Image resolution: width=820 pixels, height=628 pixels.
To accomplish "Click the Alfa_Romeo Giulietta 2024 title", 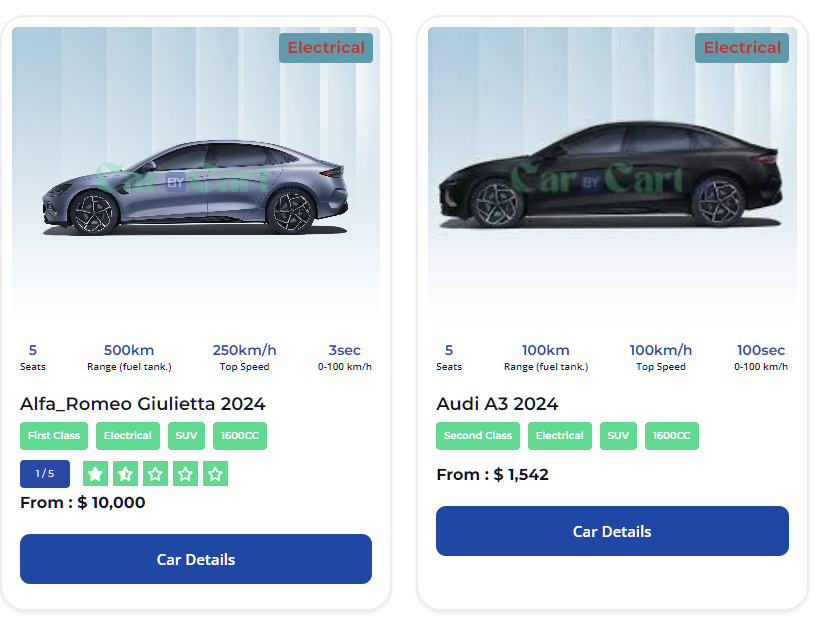I will (x=143, y=404).
